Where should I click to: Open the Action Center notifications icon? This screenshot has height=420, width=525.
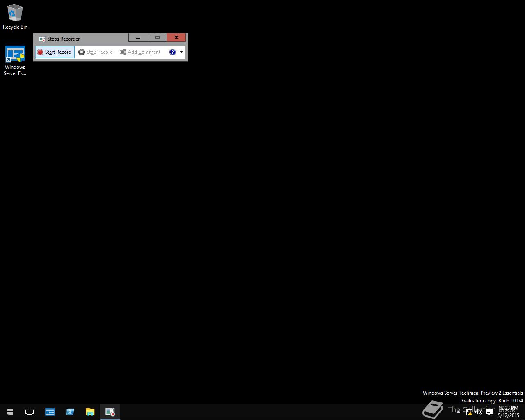(489, 412)
